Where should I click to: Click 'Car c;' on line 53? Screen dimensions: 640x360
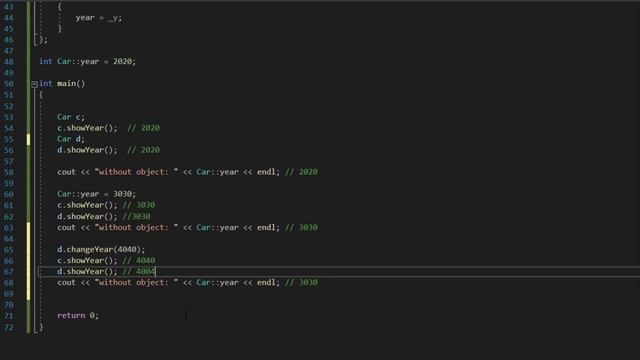click(71, 117)
